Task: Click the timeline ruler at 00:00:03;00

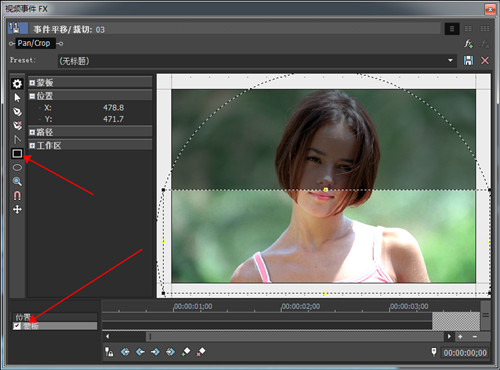Action: [x=409, y=306]
